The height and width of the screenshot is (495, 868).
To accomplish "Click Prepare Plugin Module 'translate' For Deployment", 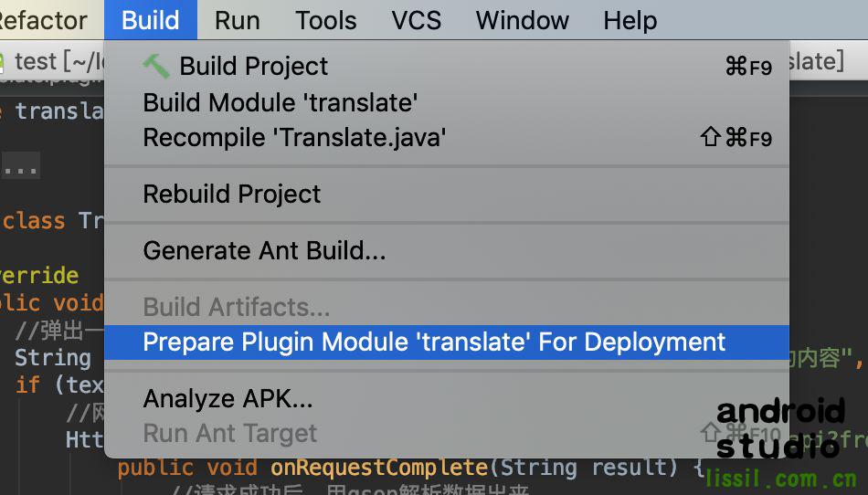I will click(446, 342).
